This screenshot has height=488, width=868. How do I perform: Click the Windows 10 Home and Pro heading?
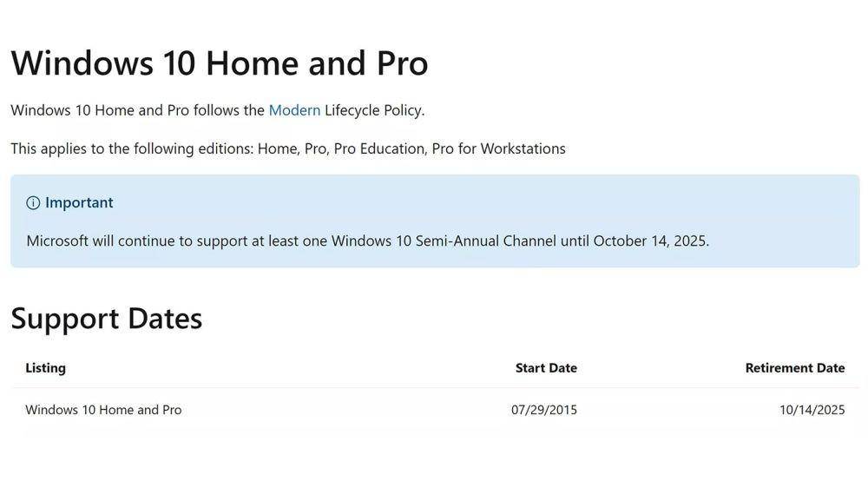(x=220, y=63)
